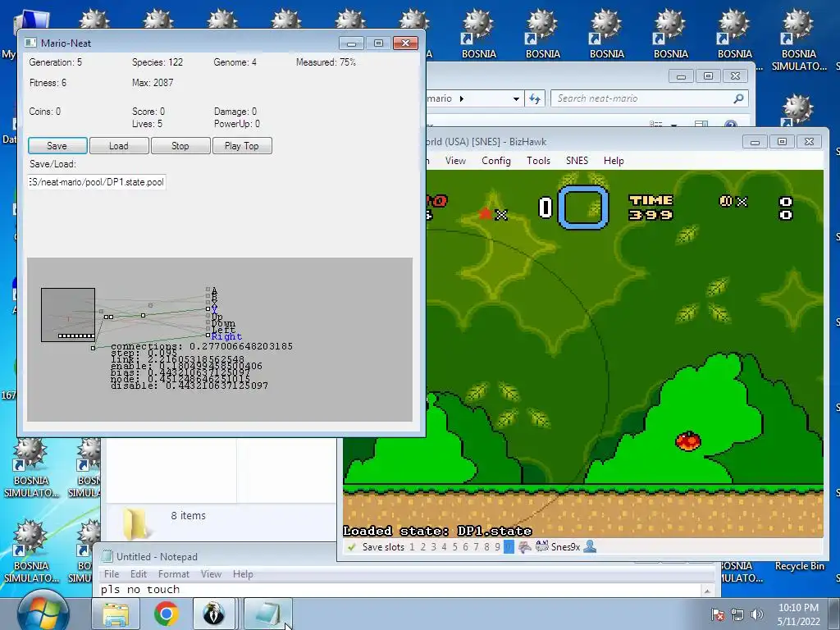Open the Help menu in BizHawk
Viewport: 840px width, 630px height.
[x=614, y=161]
